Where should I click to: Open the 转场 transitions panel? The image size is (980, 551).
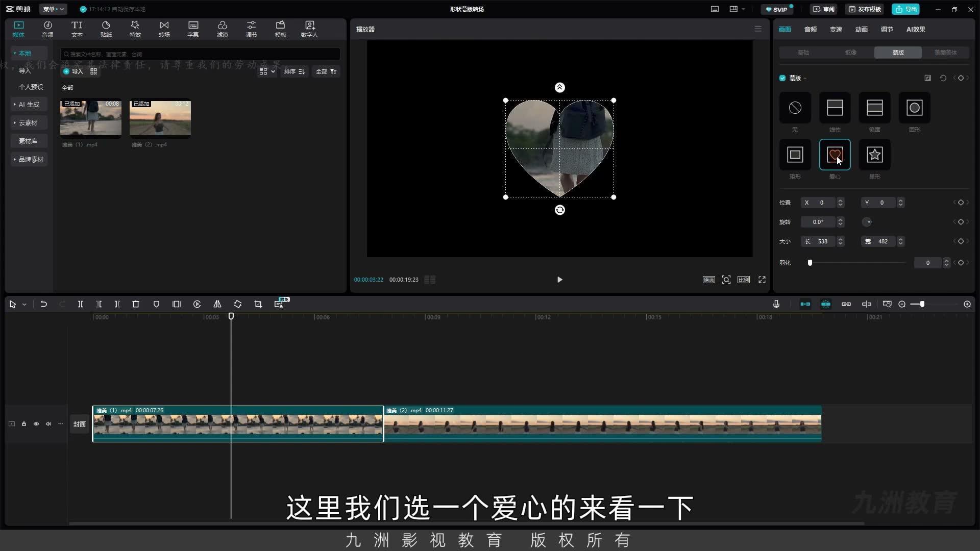(x=164, y=29)
